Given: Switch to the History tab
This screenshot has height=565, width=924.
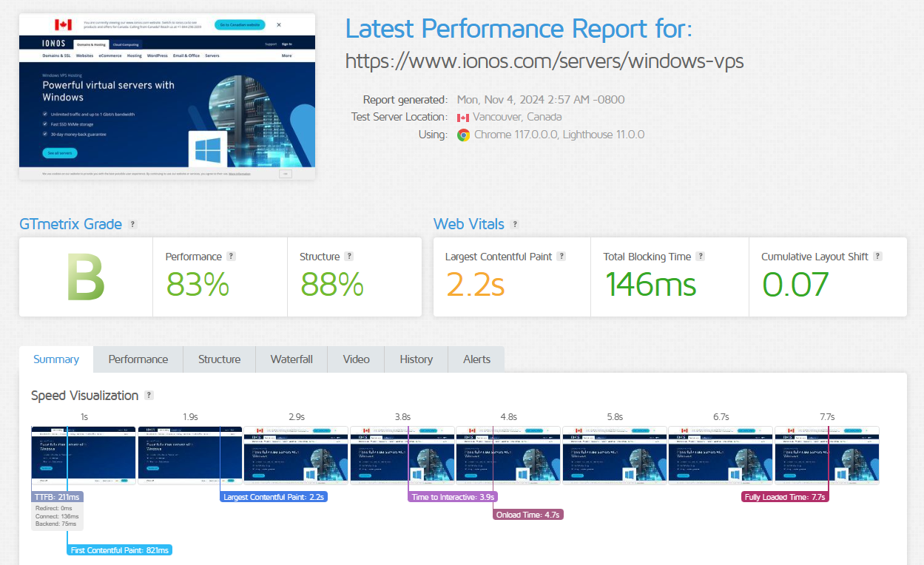Looking at the screenshot, I should [416, 359].
